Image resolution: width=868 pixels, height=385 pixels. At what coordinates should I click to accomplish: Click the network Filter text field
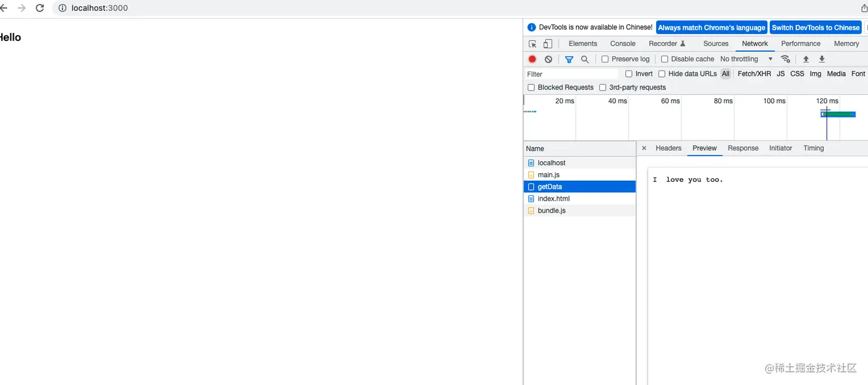pyautogui.click(x=572, y=74)
